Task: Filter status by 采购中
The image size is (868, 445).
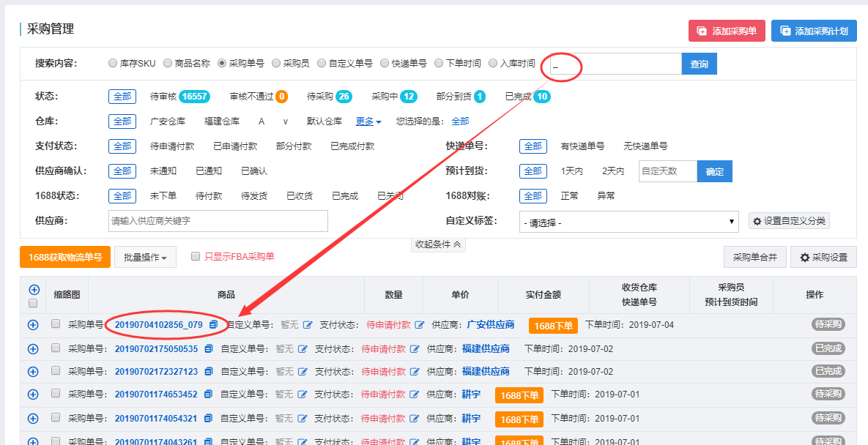Action: pyautogui.click(x=394, y=97)
